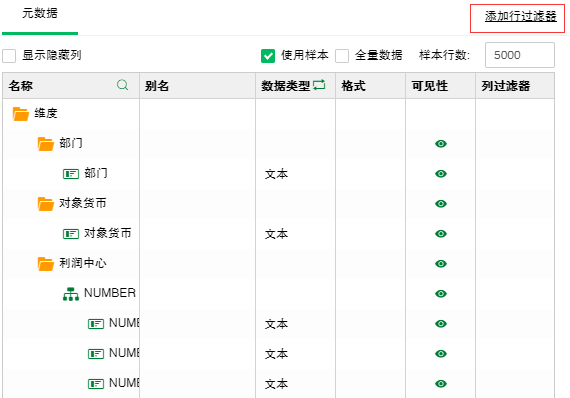Click the 格式 column header

pyautogui.click(x=370, y=86)
